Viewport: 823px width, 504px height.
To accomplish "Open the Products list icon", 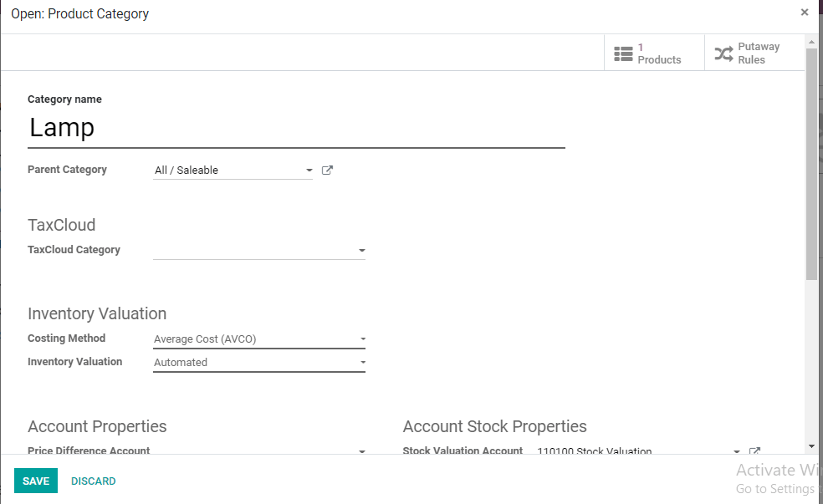I will [x=623, y=53].
